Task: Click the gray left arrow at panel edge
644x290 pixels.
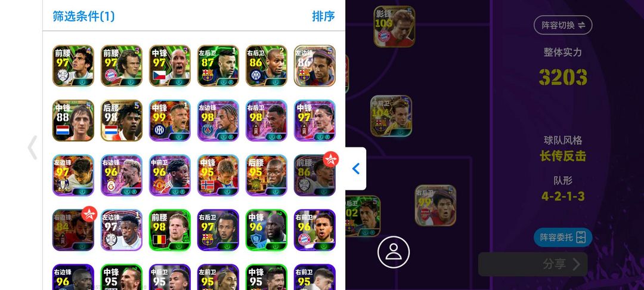Action: pyautogui.click(x=32, y=147)
